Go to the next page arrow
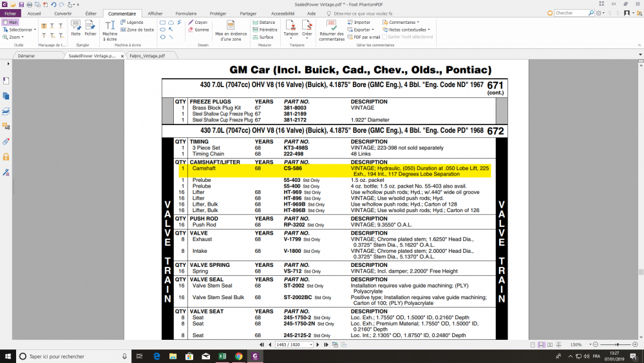This screenshot has width=644, height=363. (317, 345)
